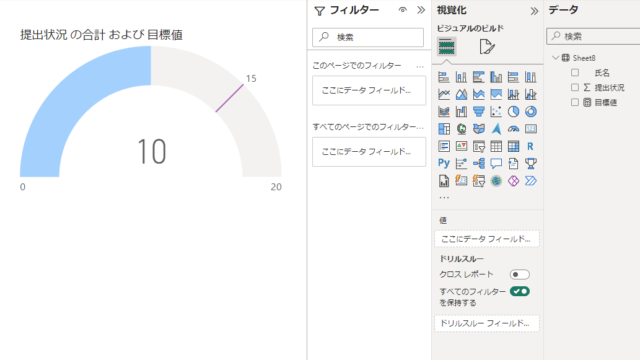This screenshot has width=640, height=360.
Task: Choose the pie chart visual icon
Action: [x=513, y=111]
